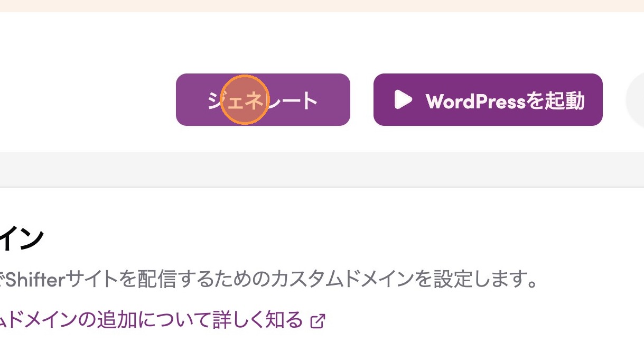The image size is (644, 360).
Task: Click the ジェネレート button
Action: (x=263, y=100)
